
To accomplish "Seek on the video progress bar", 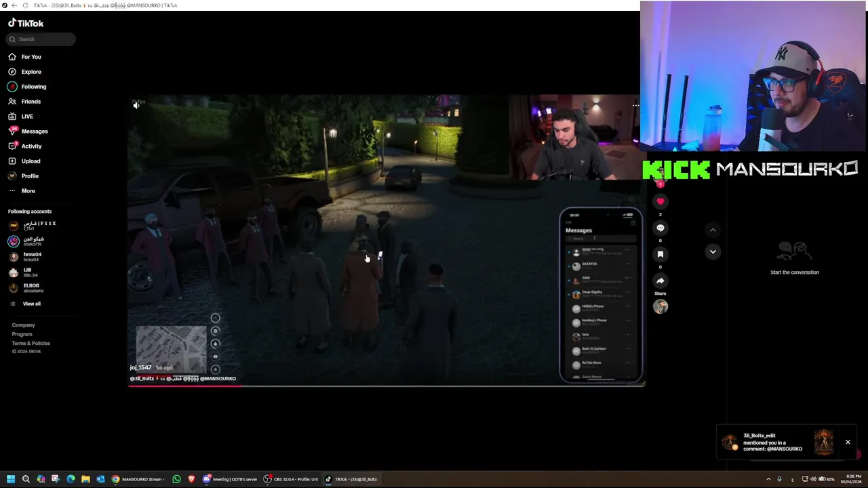I will click(387, 385).
